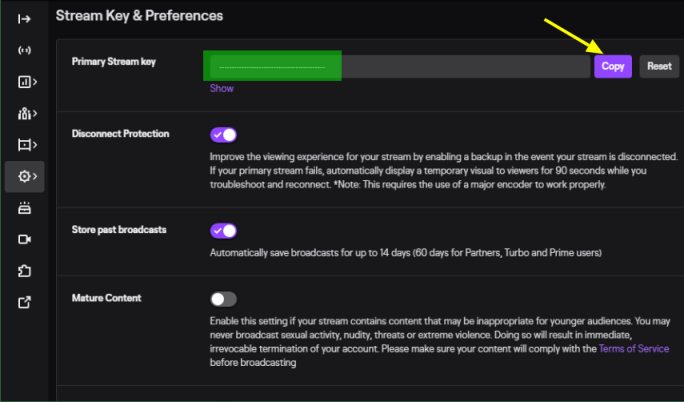Click Show under the stream key
Image resolution: width=684 pixels, height=402 pixels.
pos(221,88)
